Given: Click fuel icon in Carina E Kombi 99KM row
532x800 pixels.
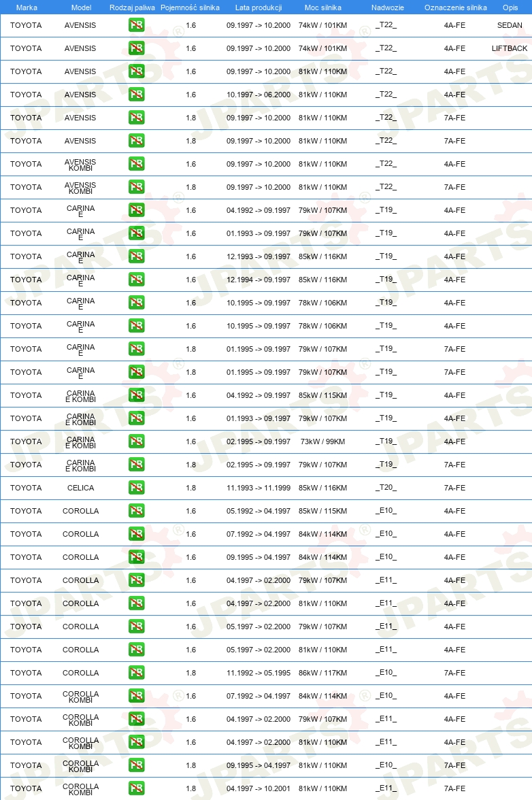Looking at the screenshot, I should click(136, 441).
